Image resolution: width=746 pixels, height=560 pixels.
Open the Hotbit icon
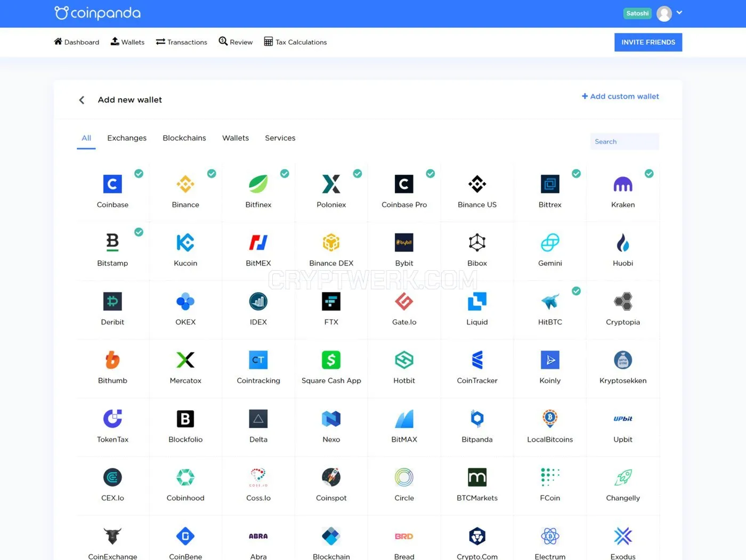[404, 360]
